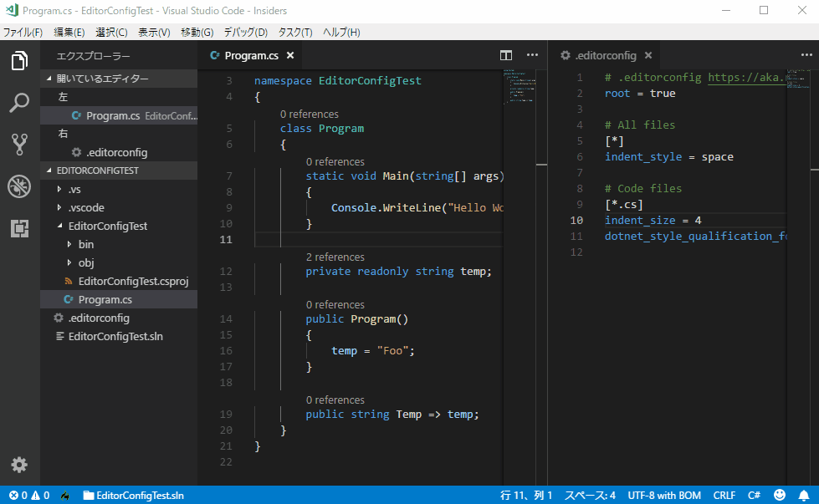Screen dimensions: 819x504
Task: Open the Extensions view in activity bar
Action: coord(19,228)
